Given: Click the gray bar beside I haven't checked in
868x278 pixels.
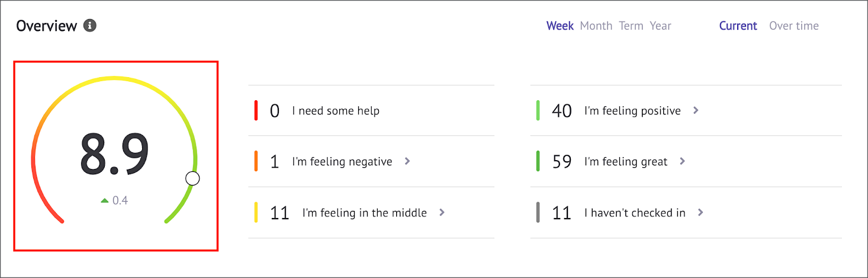Looking at the screenshot, I should tap(538, 212).
